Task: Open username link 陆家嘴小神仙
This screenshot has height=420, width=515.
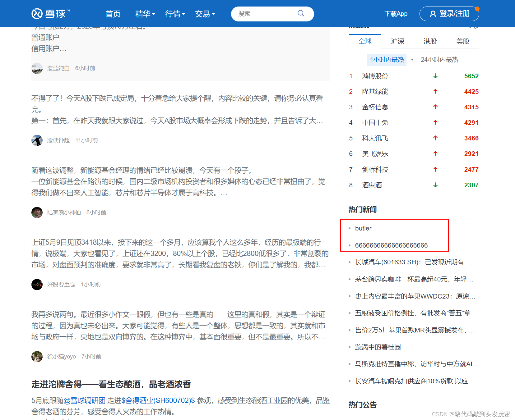Action: (64, 212)
